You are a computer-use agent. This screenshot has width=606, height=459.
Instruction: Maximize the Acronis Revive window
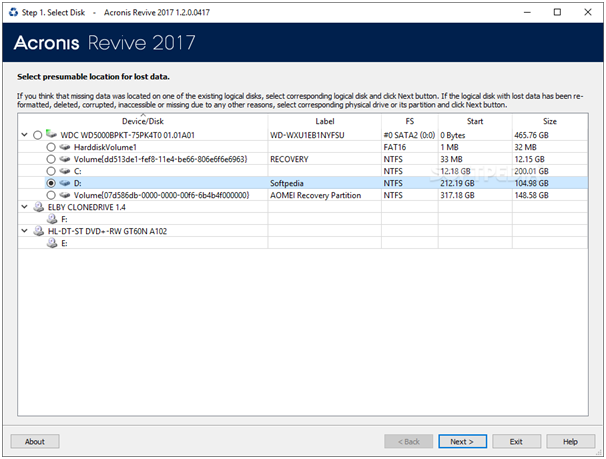(557, 12)
